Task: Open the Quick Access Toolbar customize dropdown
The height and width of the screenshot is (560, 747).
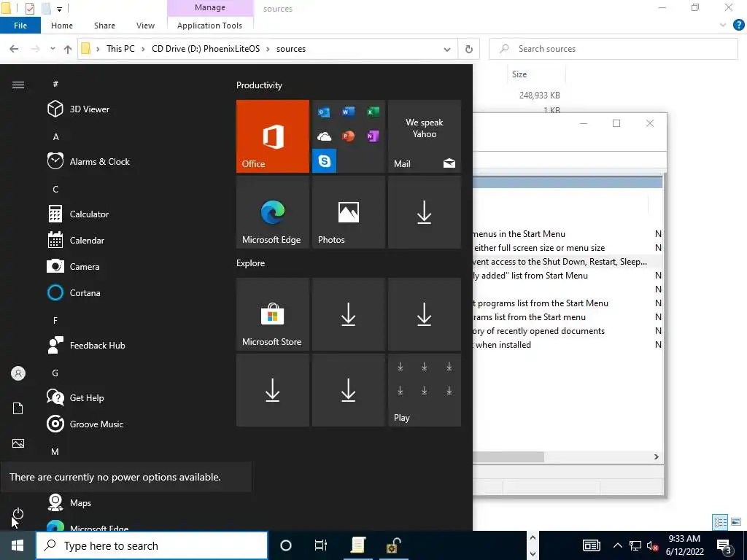Action: coord(59,9)
